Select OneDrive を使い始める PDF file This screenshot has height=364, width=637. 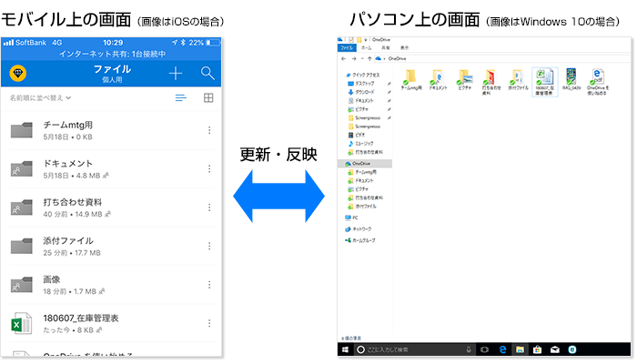coord(598,82)
